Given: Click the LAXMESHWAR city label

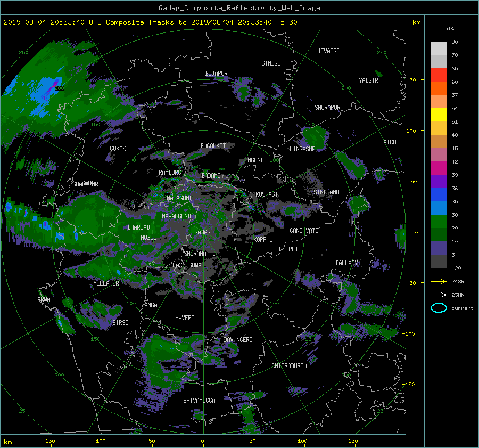Looking at the screenshot, I should click(188, 265).
